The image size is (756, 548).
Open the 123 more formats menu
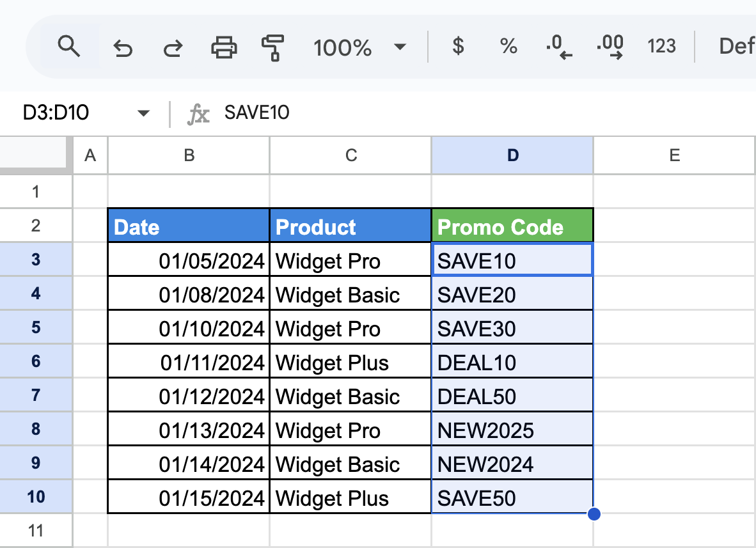661,46
